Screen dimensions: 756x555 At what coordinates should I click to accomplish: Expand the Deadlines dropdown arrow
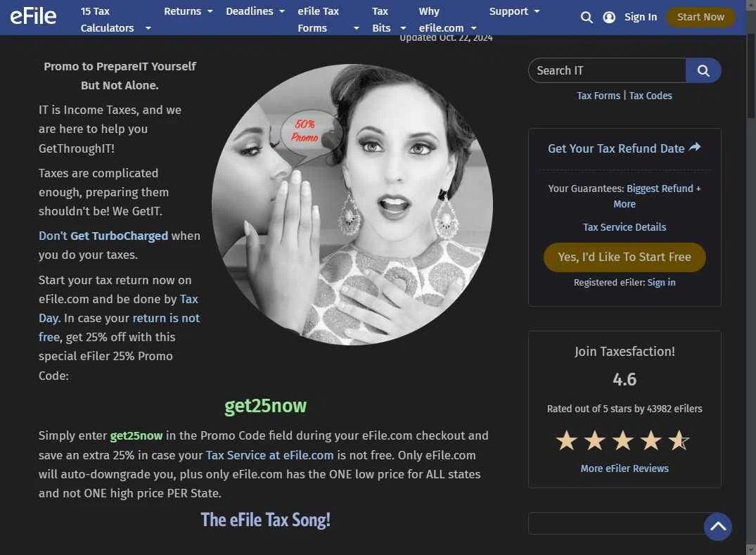[x=281, y=11]
